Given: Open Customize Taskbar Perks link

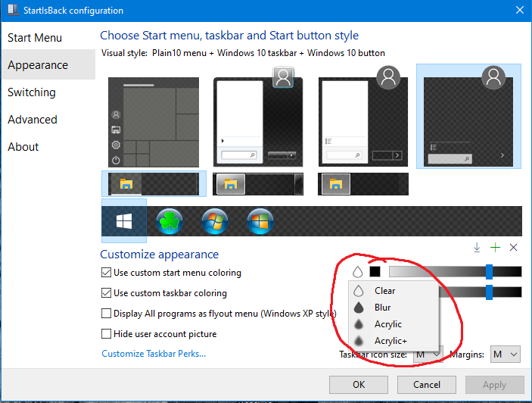Looking at the screenshot, I should [x=154, y=354].
